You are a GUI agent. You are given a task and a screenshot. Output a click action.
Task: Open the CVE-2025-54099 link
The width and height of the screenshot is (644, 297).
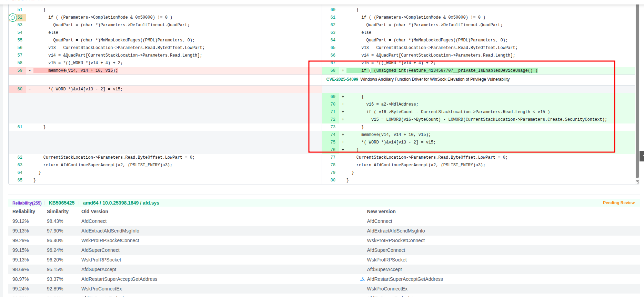[x=342, y=79]
